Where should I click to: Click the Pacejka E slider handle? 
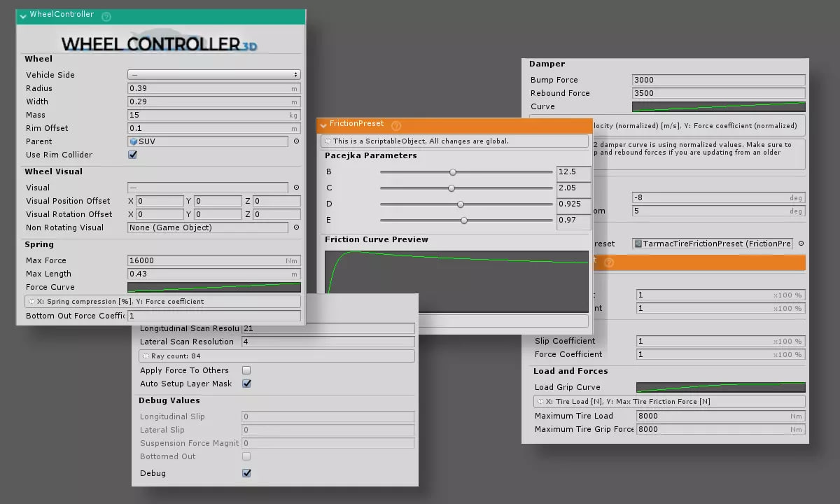464,220
